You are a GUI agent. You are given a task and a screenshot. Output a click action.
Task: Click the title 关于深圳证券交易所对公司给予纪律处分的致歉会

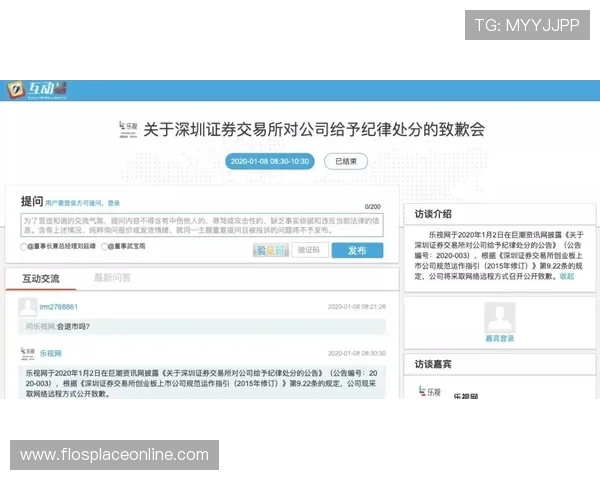tap(314, 129)
